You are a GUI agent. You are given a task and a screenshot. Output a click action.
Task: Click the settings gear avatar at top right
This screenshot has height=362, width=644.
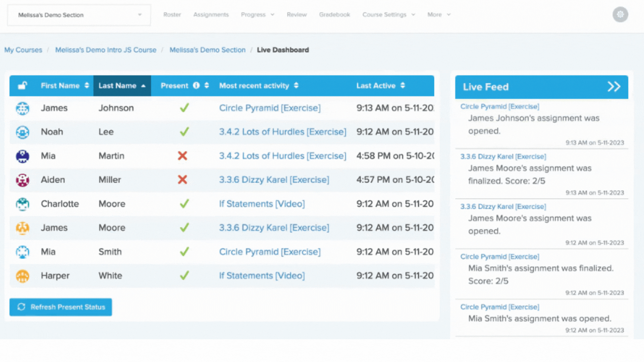click(620, 15)
